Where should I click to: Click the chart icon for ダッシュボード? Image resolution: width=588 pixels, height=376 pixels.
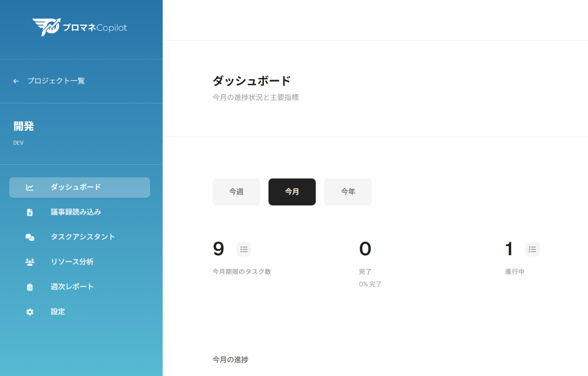point(30,188)
